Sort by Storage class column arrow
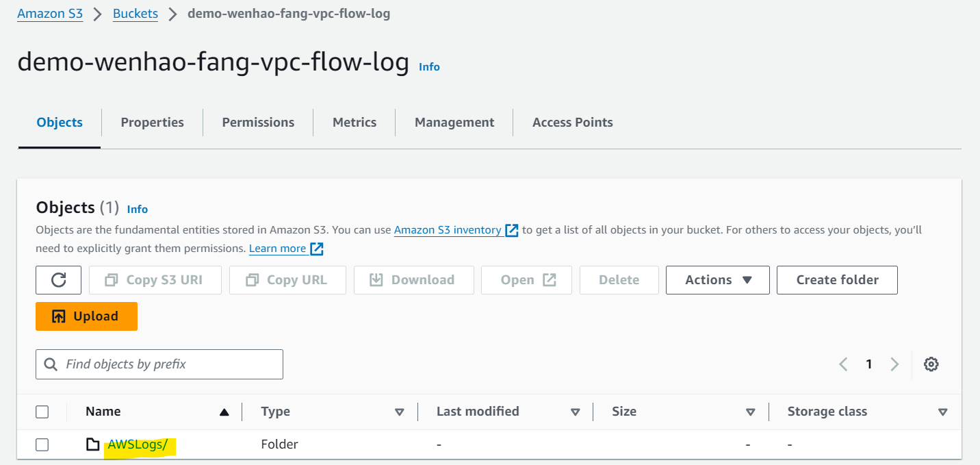980x465 pixels. click(x=943, y=412)
